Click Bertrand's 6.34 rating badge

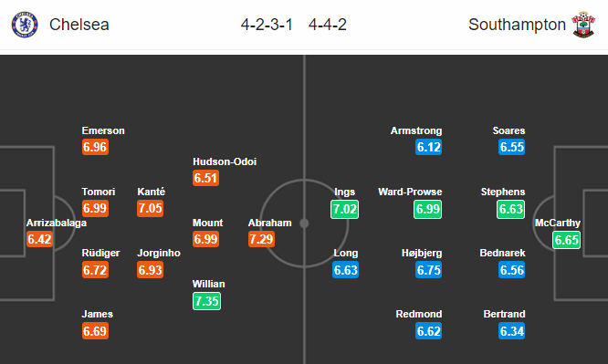coord(512,331)
